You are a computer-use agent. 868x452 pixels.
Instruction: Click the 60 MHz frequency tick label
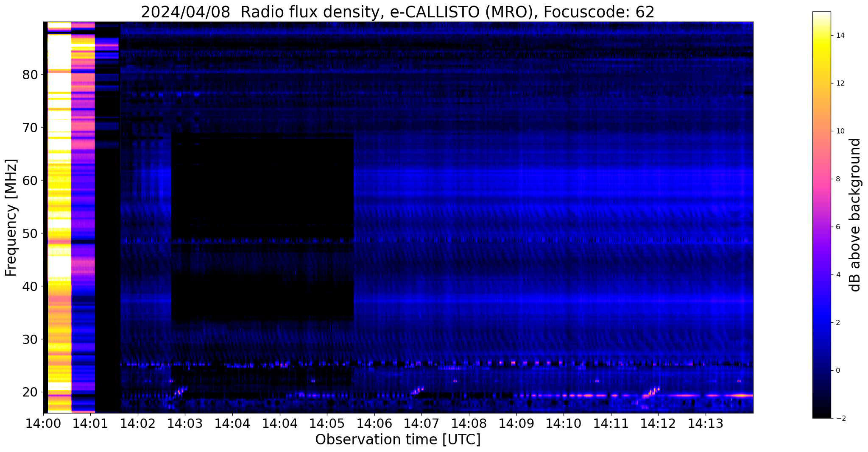(30, 180)
